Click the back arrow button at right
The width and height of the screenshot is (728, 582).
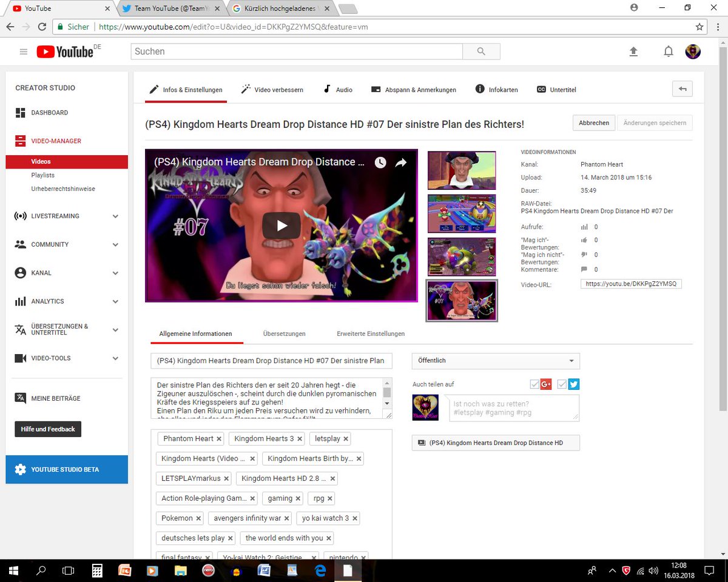682,89
